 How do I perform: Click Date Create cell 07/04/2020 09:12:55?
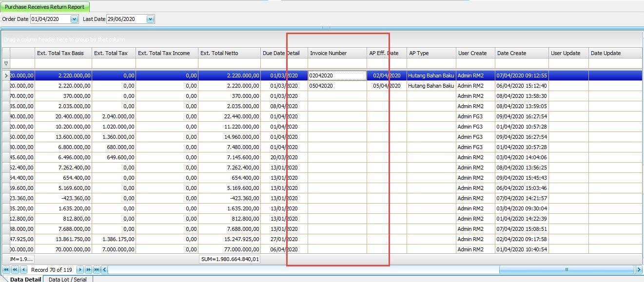522,75
